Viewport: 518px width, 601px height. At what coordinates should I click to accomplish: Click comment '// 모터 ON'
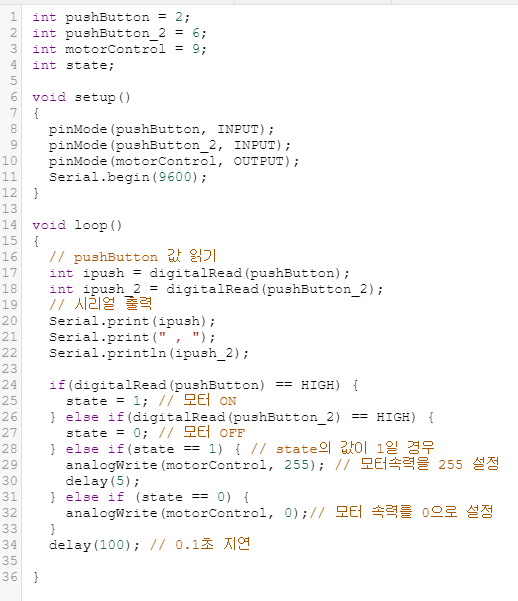coord(197,401)
